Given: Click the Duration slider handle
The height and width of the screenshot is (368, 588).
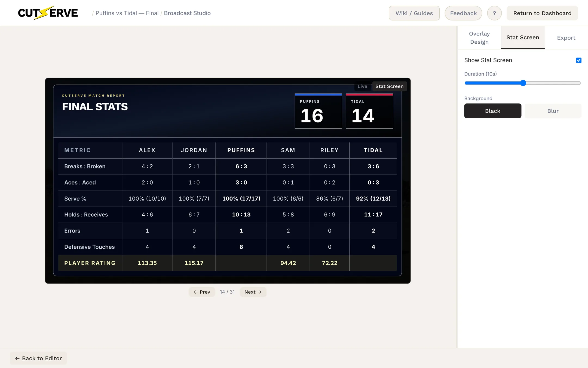Looking at the screenshot, I should [523, 83].
